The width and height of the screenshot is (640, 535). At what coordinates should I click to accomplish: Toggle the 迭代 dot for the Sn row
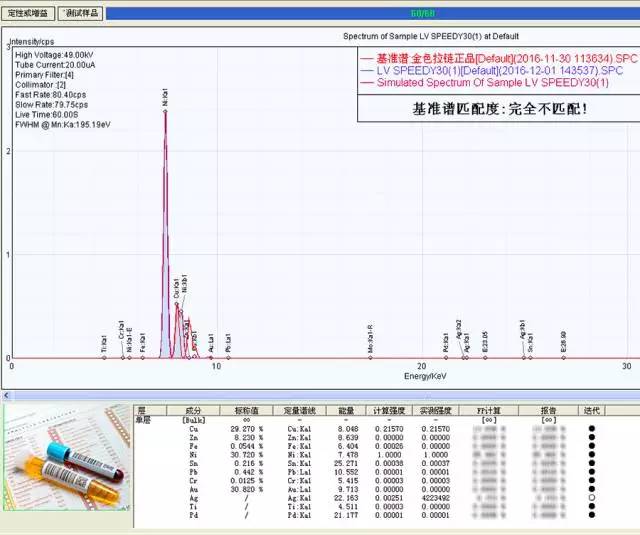[592, 463]
